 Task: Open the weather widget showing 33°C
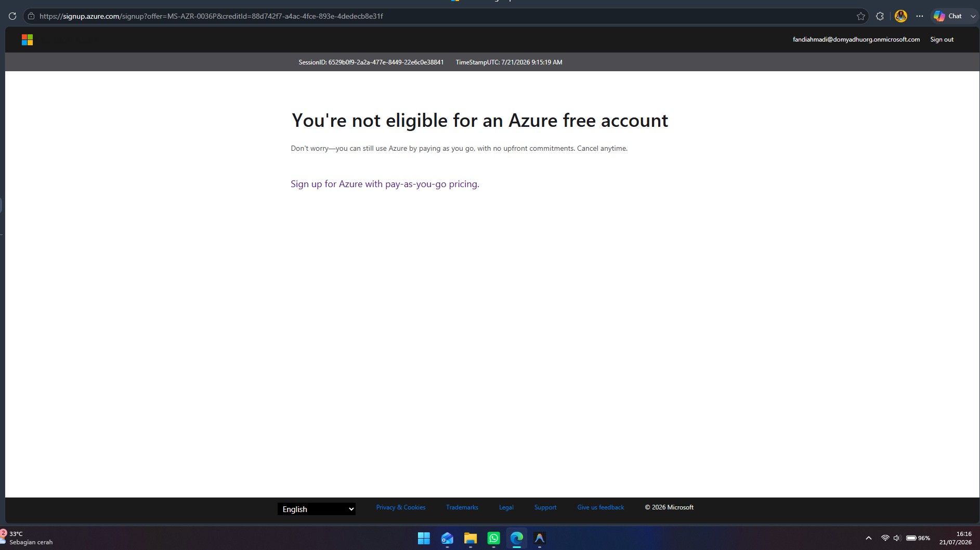coord(27,538)
